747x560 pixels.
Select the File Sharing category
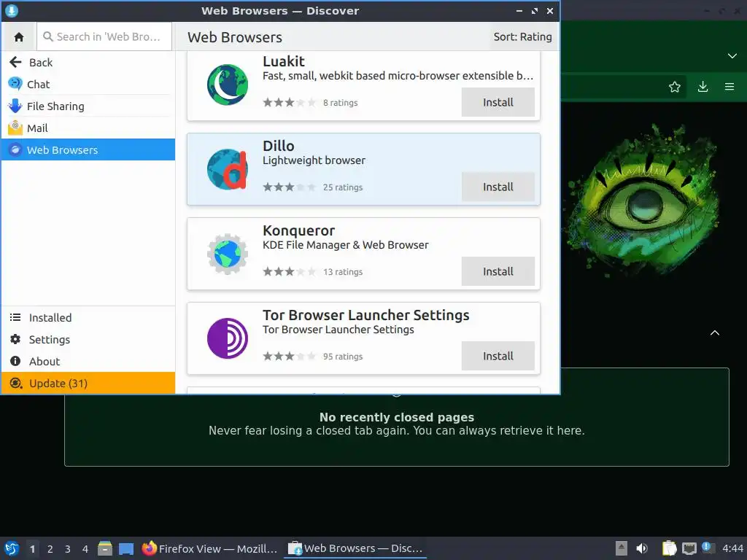coord(88,106)
